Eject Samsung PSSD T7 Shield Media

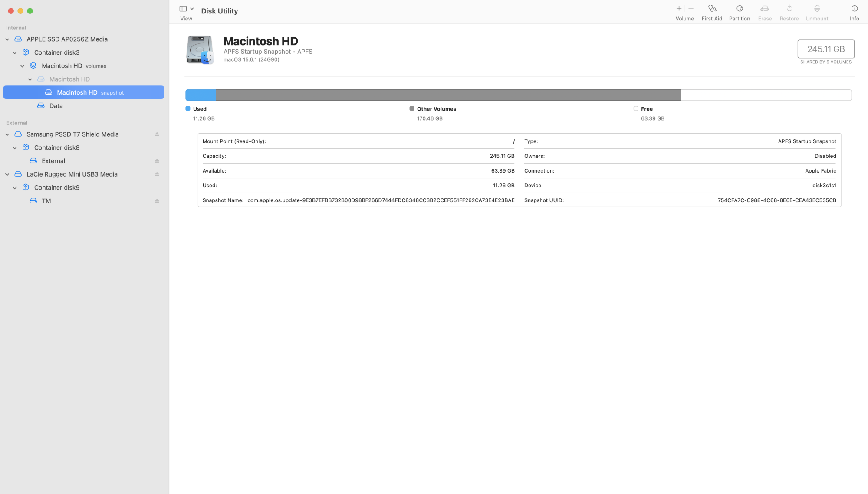tap(157, 134)
